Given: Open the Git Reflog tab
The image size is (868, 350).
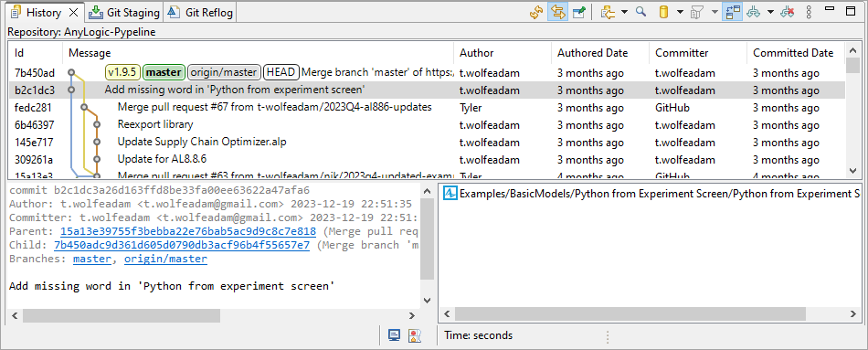Looking at the screenshot, I should 201,12.
